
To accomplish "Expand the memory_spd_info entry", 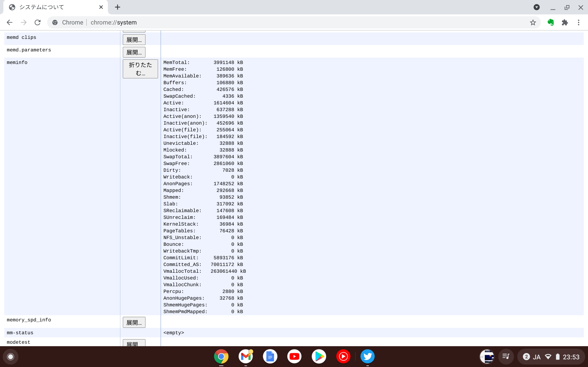I will pyautogui.click(x=134, y=322).
